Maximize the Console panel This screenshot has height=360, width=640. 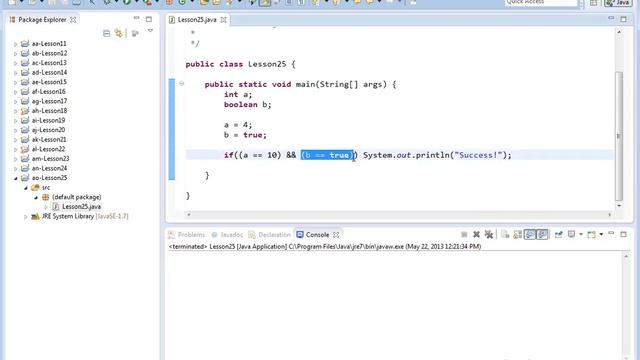pyautogui.click(x=624, y=234)
